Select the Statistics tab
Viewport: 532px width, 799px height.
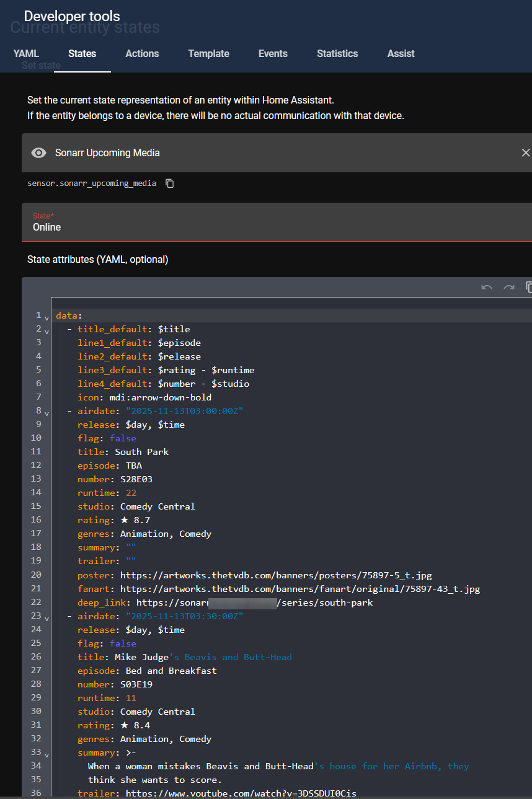pyautogui.click(x=337, y=54)
